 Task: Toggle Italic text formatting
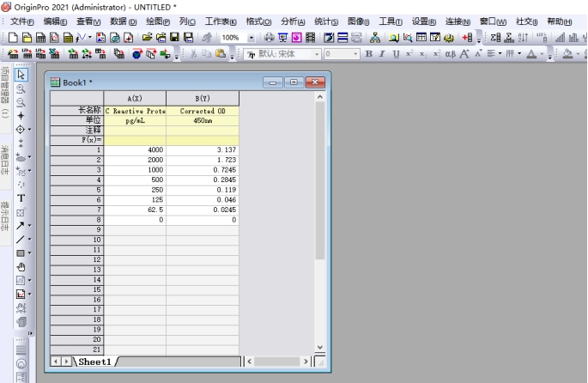(x=382, y=55)
